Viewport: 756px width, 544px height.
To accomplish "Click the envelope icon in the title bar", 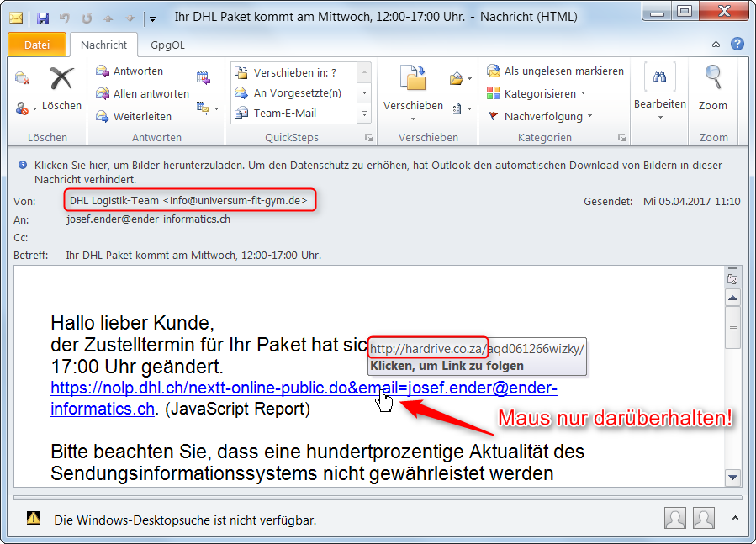I will pos(16,18).
